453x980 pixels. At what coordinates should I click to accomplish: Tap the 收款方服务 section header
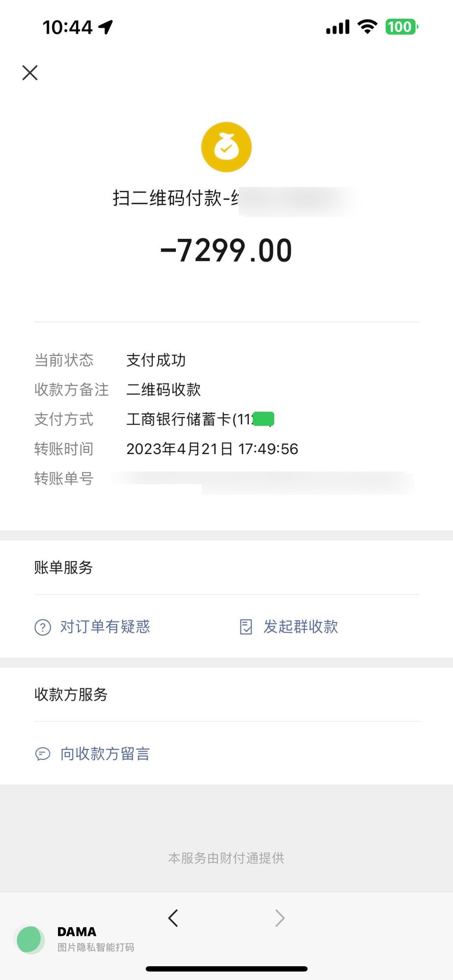tap(71, 694)
